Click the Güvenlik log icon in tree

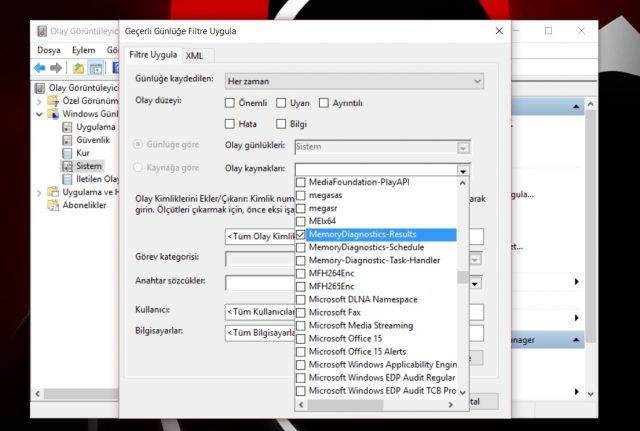tap(67, 140)
